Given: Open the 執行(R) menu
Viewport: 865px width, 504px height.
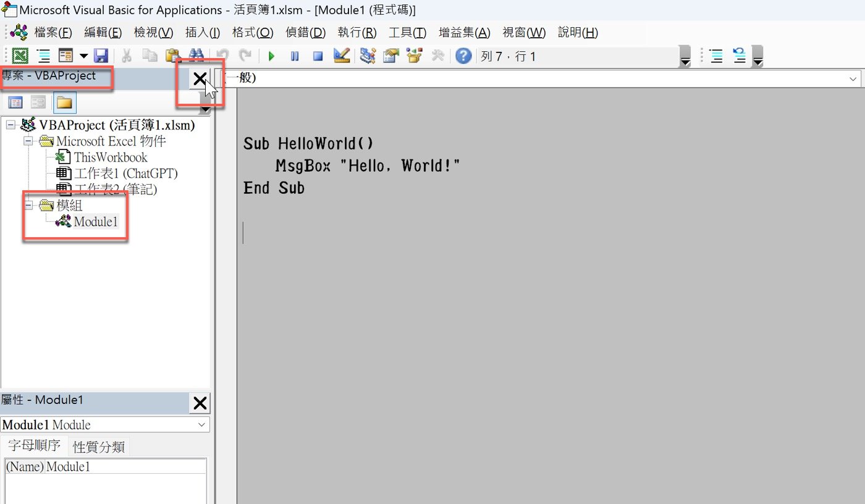Looking at the screenshot, I should [x=357, y=32].
